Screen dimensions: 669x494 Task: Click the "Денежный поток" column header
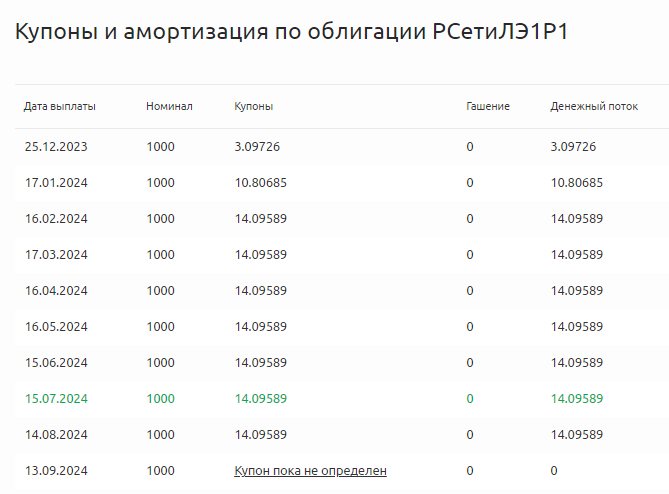pos(595,106)
